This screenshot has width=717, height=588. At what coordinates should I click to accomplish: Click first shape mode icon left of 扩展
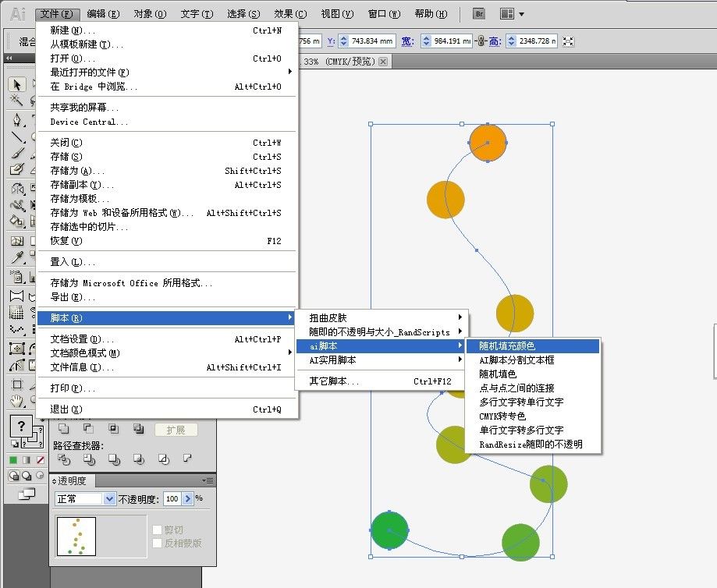(63, 429)
